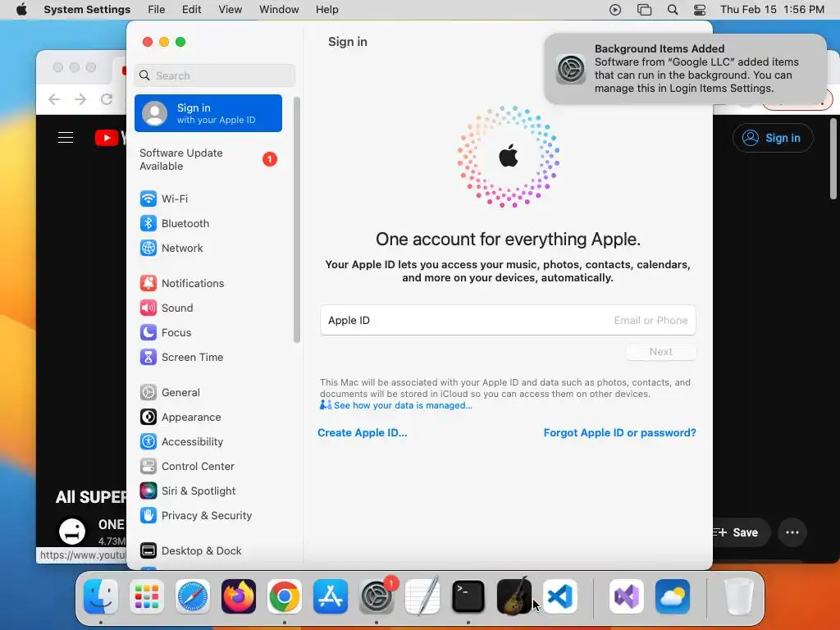Screen dimensions: 840x630
Task: Reload the page in background browser
Action: [107, 99]
